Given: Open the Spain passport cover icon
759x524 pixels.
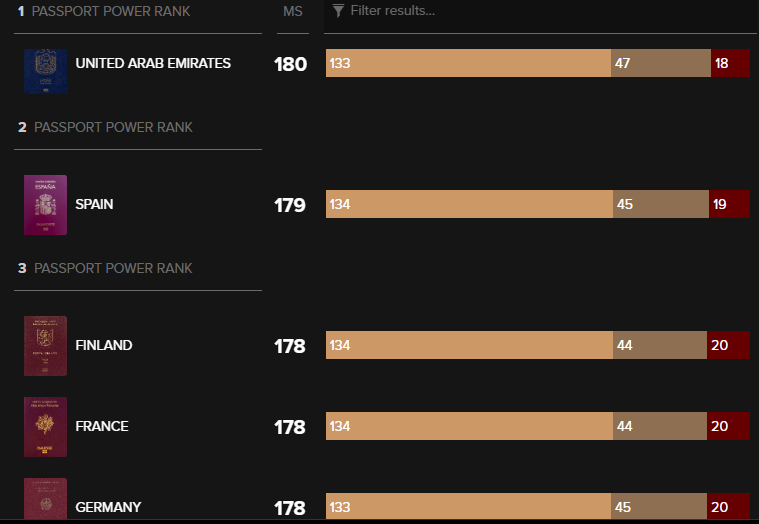Looking at the screenshot, I should (45, 205).
